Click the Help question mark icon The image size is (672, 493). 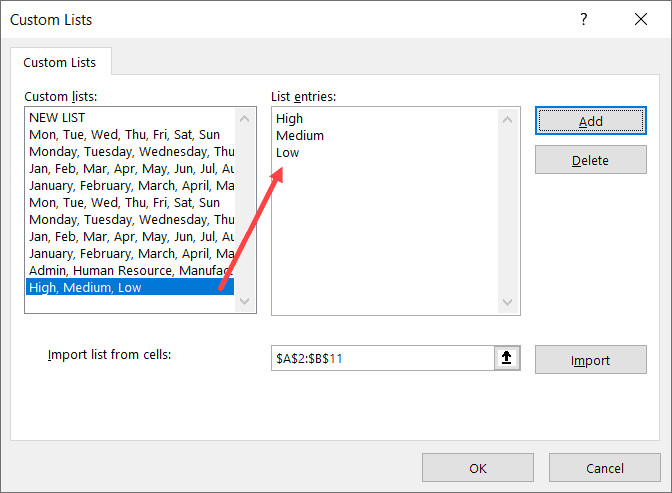[x=583, y=19]
